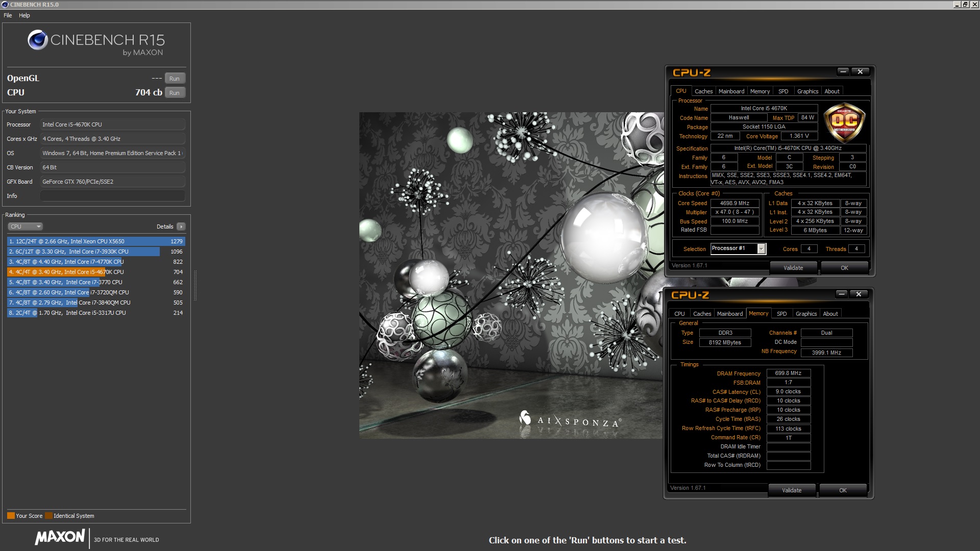Close the lower CPU-Z window
This screenshot has width=980, height=551.
859,294
